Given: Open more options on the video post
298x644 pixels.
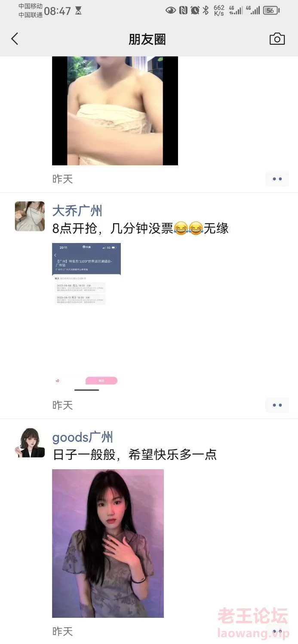Looking at the screenshot, I should click(277, 179).
